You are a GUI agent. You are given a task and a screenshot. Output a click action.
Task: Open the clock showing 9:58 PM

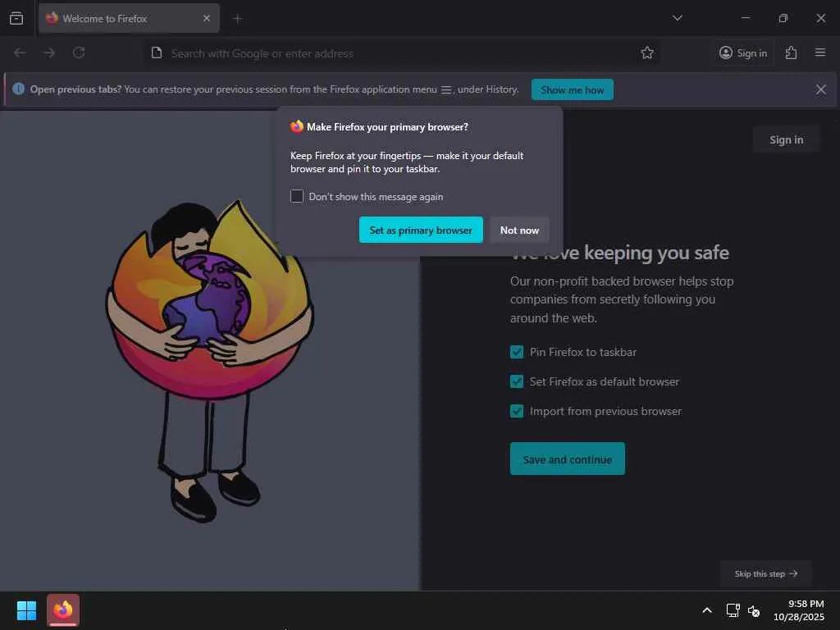tap(799, 610)
